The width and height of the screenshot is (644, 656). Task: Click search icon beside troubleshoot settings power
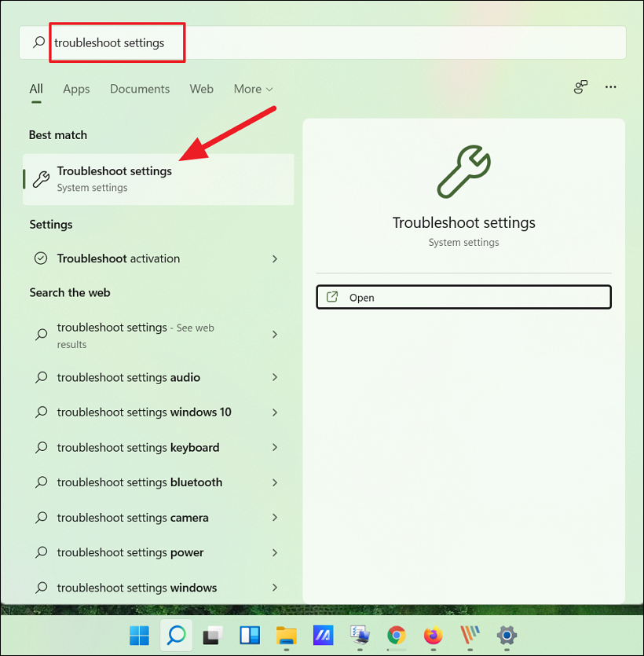pyautogui.click(x=41, y=552)
